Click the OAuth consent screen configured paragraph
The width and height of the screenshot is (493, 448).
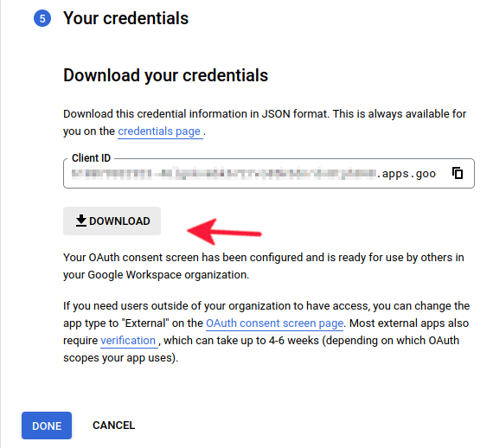(x=264, y=266)
